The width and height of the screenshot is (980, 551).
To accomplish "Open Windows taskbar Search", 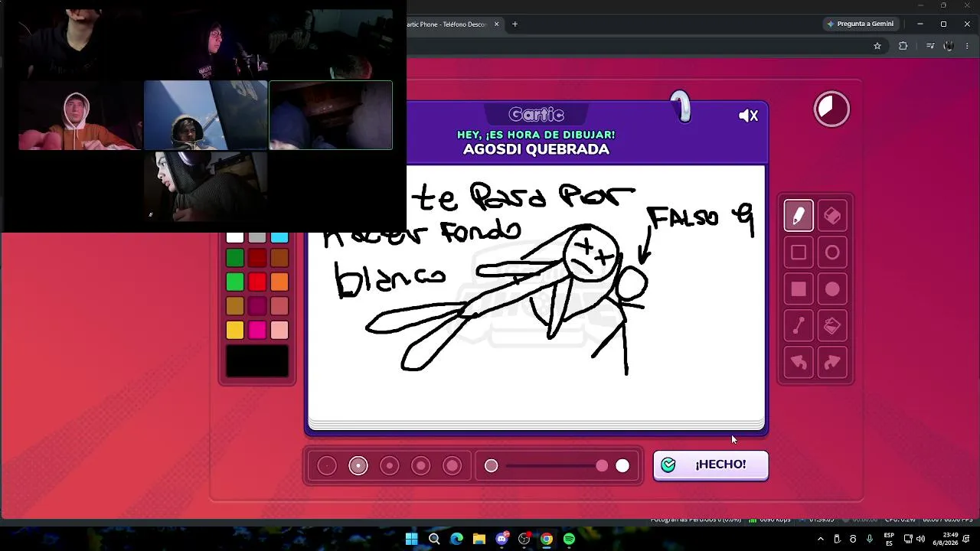I will point(434,539).
